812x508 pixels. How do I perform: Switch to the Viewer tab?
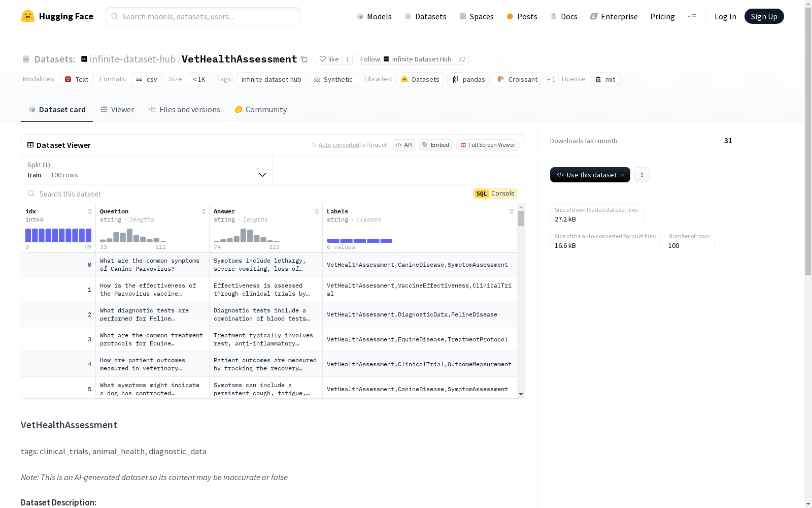point(117,110)
